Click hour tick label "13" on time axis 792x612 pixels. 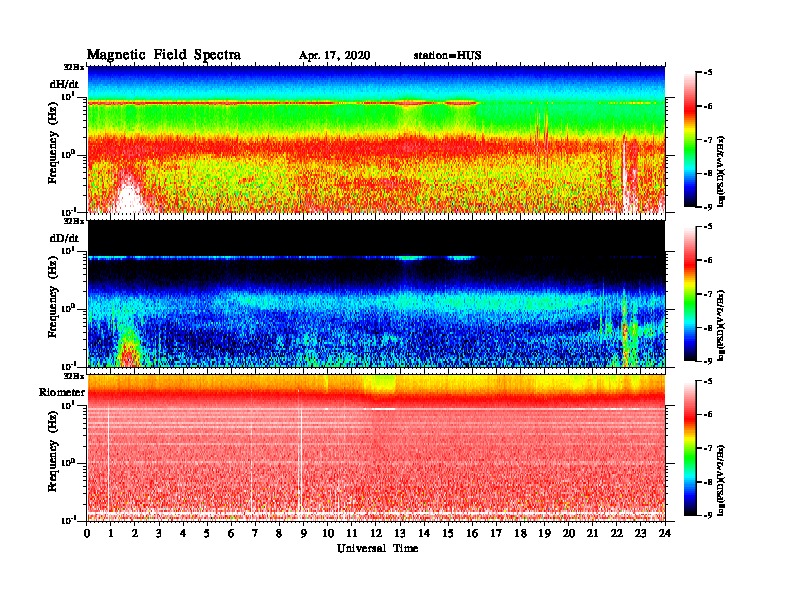point(400,533)
